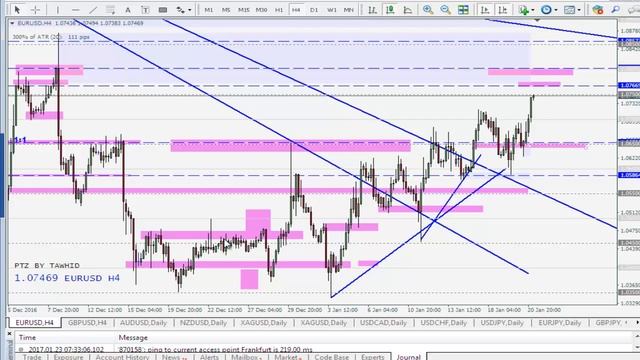640x360 pixels.
Task: Open the Journal terminal tab
Action: click(408, 357)
